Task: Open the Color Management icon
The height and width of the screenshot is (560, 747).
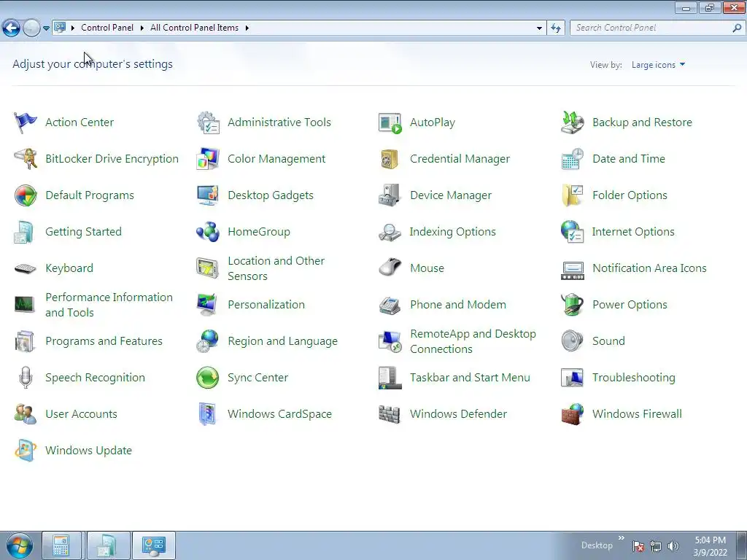Action: click(x=208, y=158)
